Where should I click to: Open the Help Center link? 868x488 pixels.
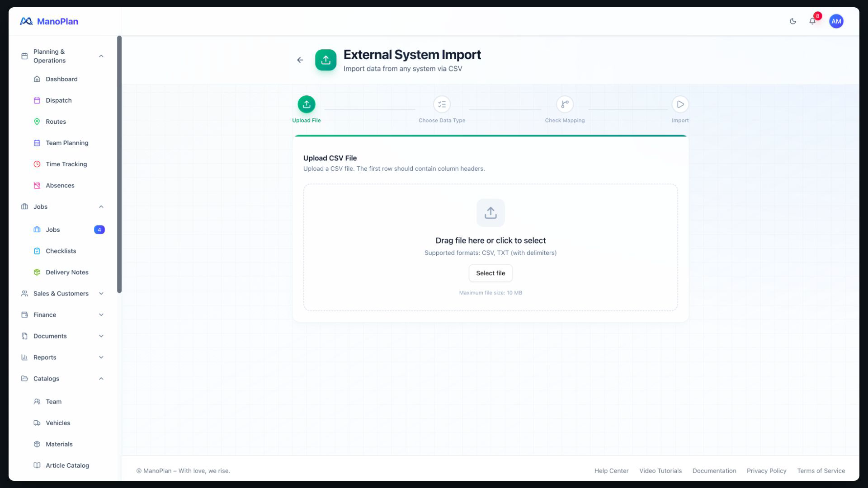[611, 471]
